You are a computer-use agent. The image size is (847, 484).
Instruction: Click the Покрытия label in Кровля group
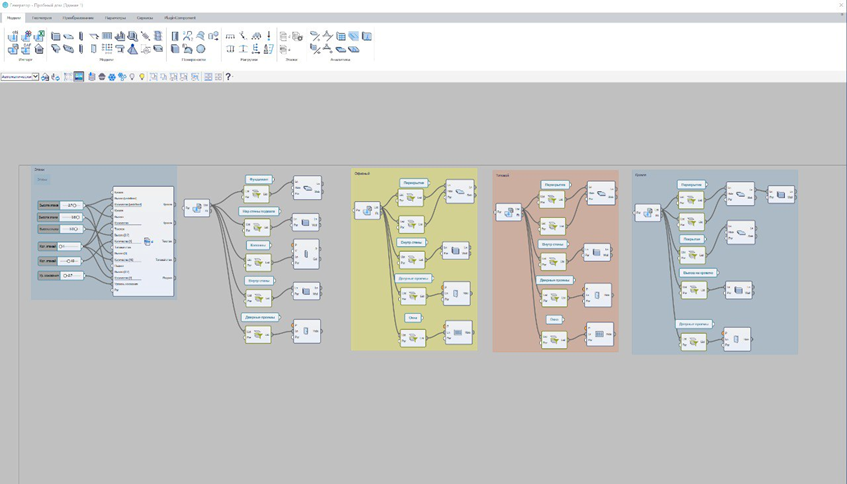click(693, 239)
